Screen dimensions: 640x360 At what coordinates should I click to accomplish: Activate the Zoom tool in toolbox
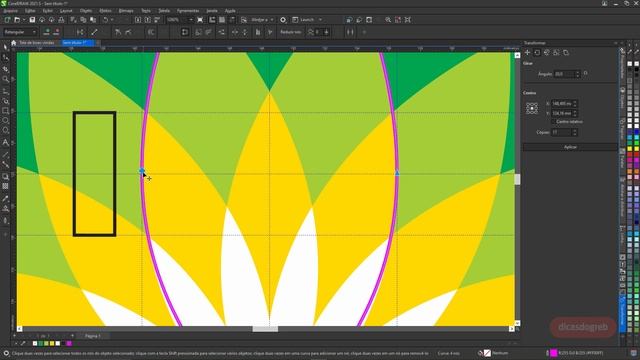5,79
